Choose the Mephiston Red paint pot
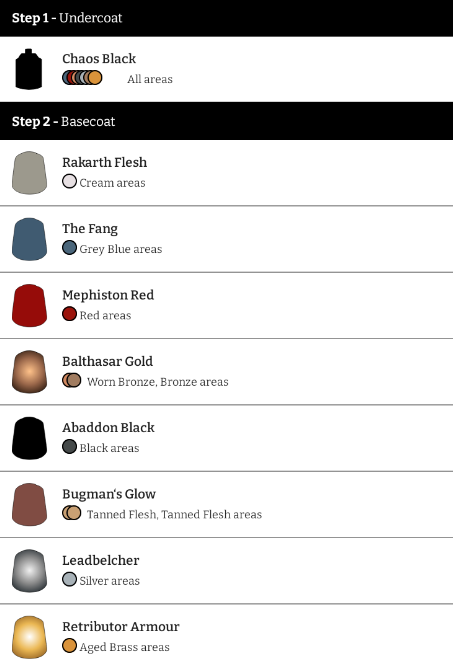Screen dimensions: 453x668 (29, 305)
